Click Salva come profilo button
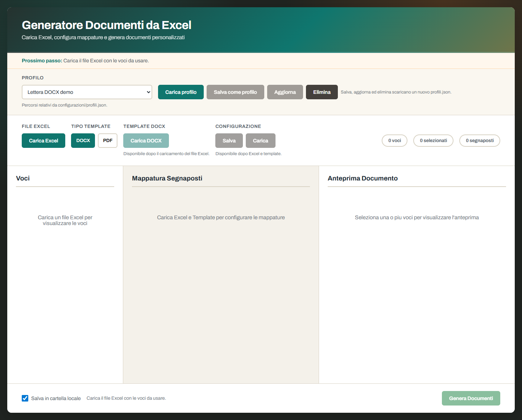Screen dimensions: 522x420 point(235,92)
